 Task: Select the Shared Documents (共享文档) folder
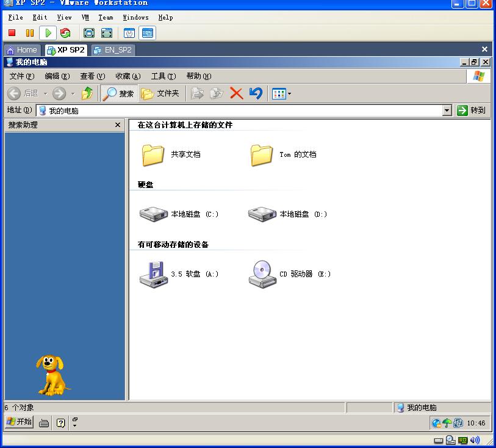tap(171, 154)
